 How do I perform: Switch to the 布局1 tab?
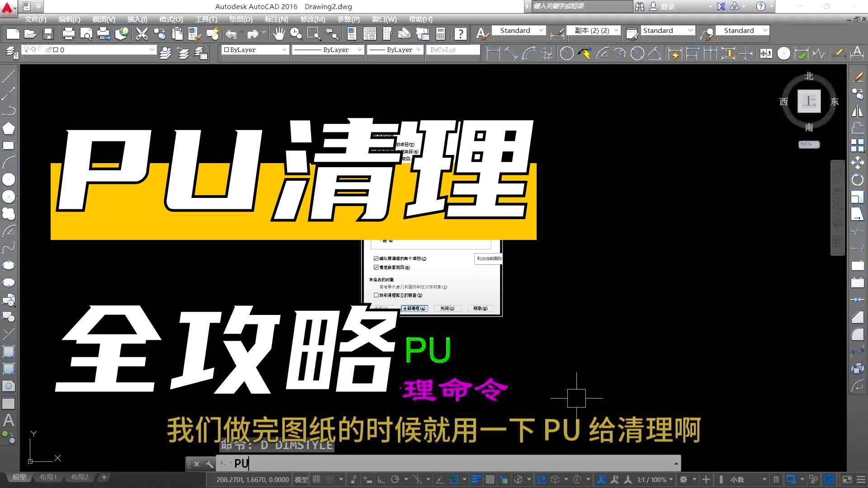click(48, 477)
